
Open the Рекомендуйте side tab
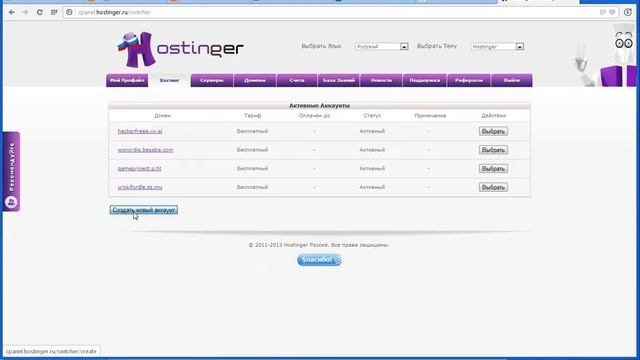point(11,171)
